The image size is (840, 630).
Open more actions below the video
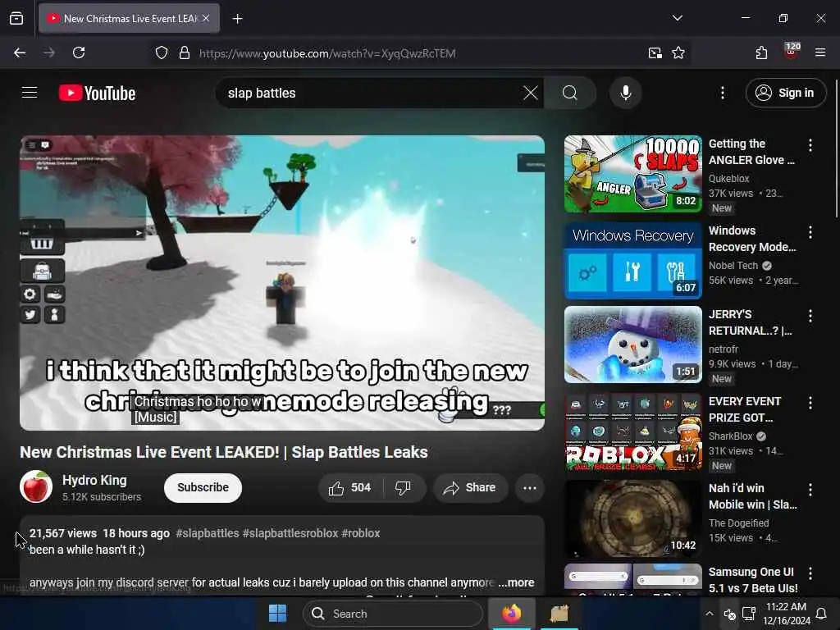[x=530, y=487]
